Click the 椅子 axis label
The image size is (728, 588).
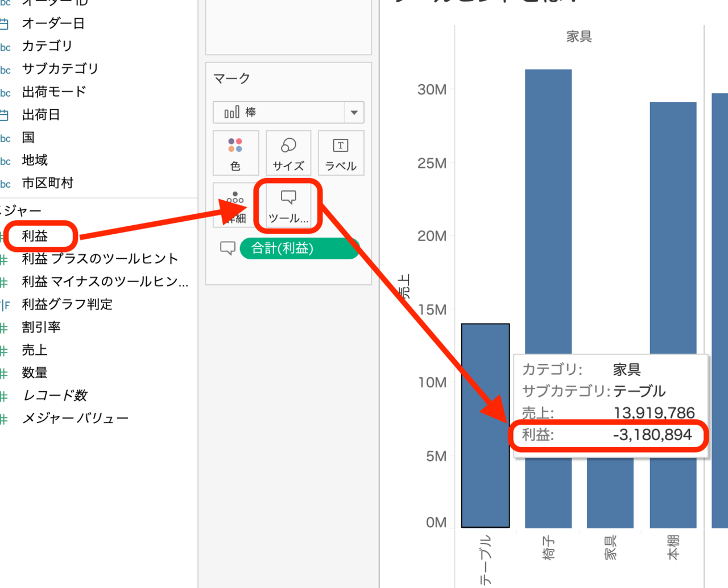click(548, 548)
